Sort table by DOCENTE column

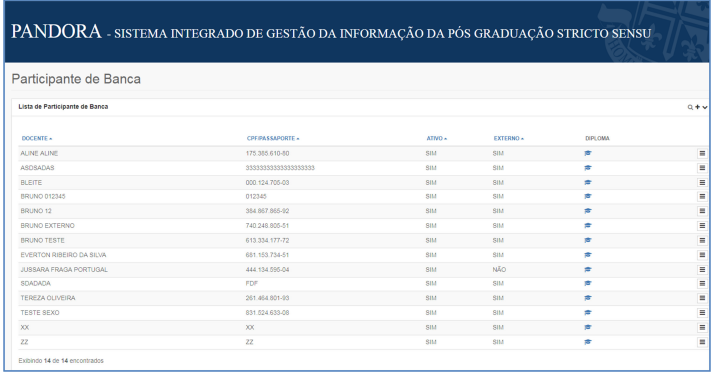pos(37,138)
